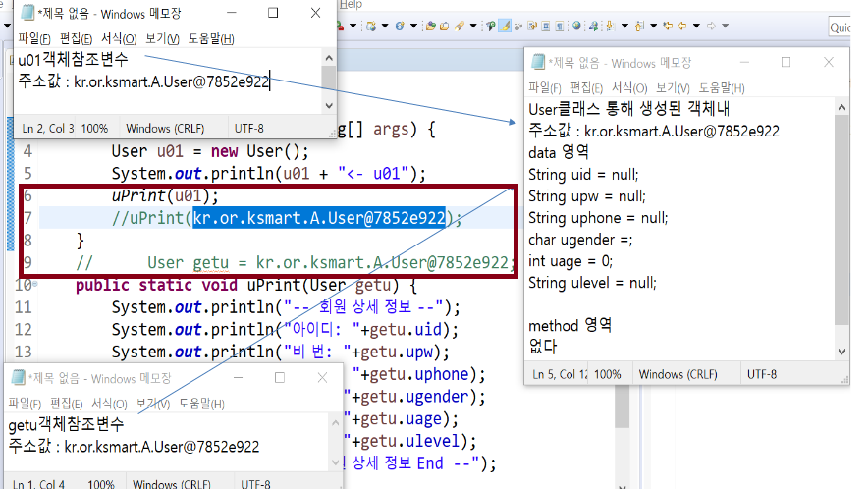868x489 pixels.
Task: Open 파일(F) menu in User클래스 Notepad window
Action: (x=545, y=88)
